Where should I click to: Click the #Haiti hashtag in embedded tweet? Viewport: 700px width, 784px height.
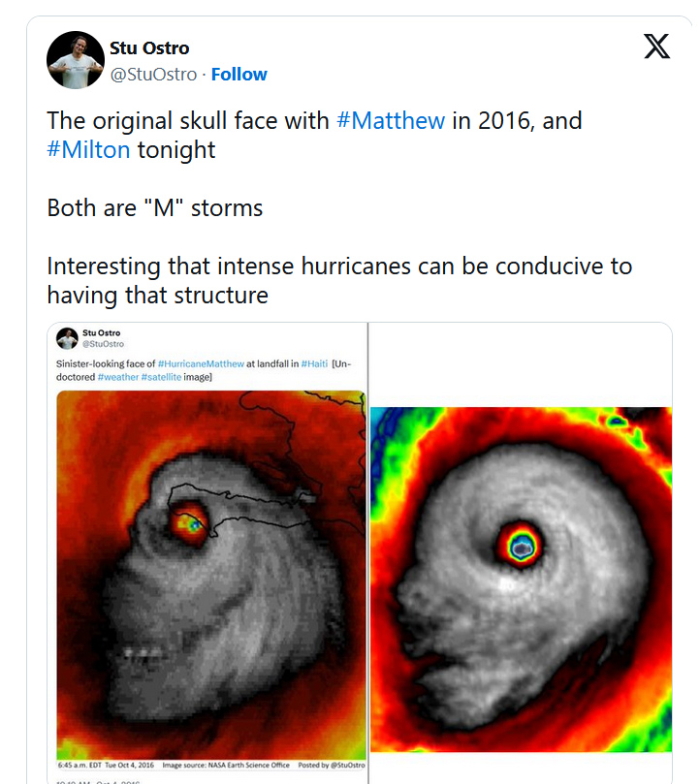[x=314, y=363]
